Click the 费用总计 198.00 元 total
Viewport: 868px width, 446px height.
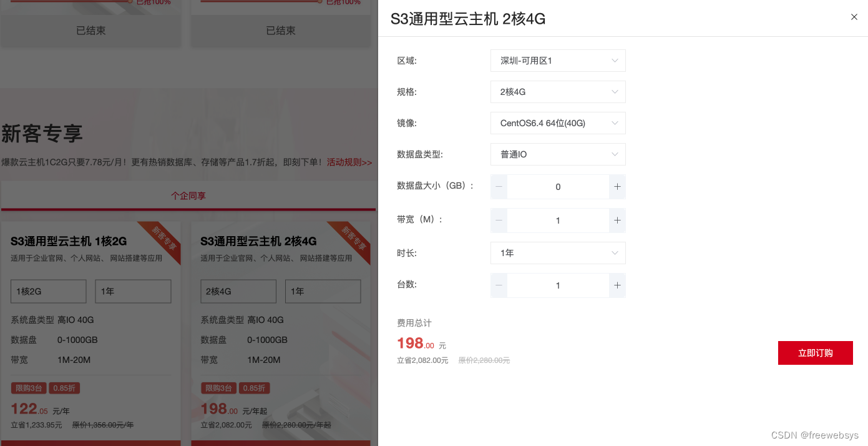[x=422, y=344]
